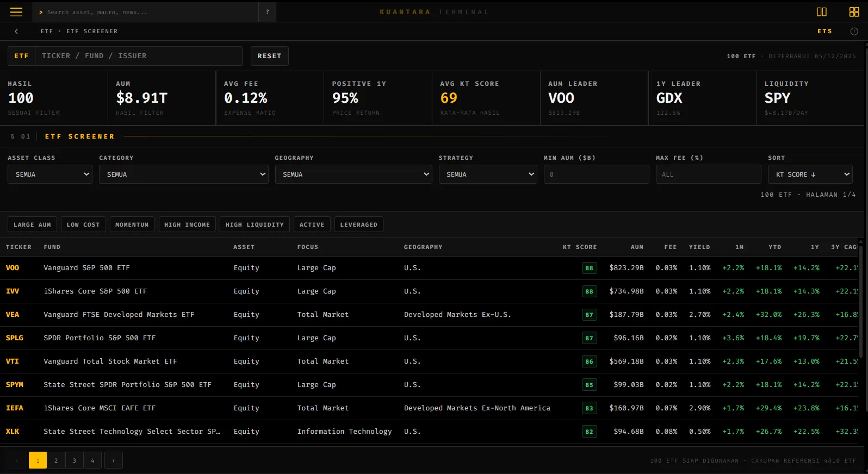Go to the previous results page arrow
Viewport: 868px width, 474px height.
[17, 460]
